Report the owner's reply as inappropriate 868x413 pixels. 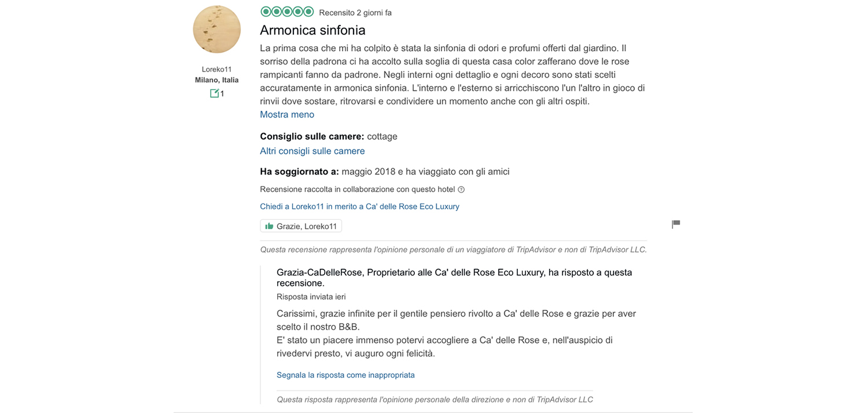pos(345,375)
